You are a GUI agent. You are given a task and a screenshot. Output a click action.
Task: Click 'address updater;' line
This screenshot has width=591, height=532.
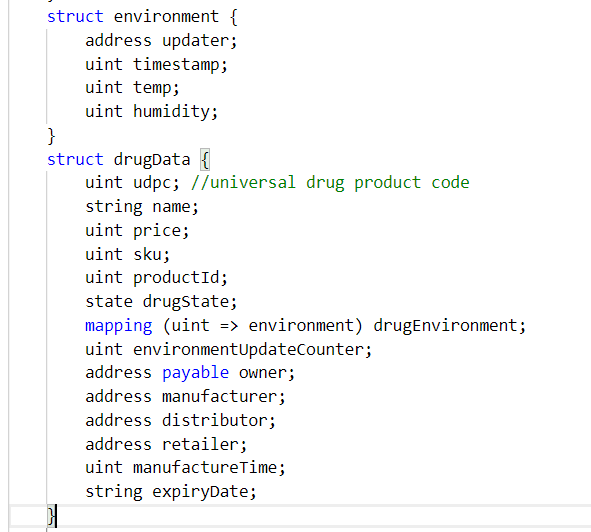[x=161, y=41]
